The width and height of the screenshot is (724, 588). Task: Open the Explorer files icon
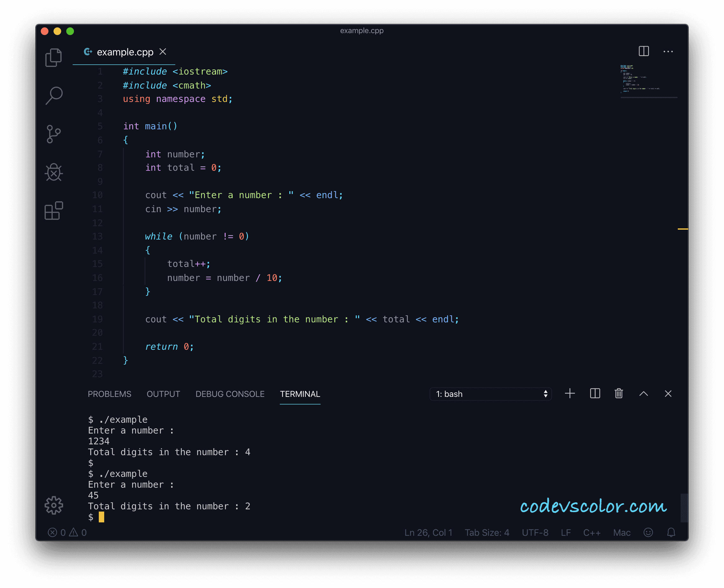(x=54, y=58)
